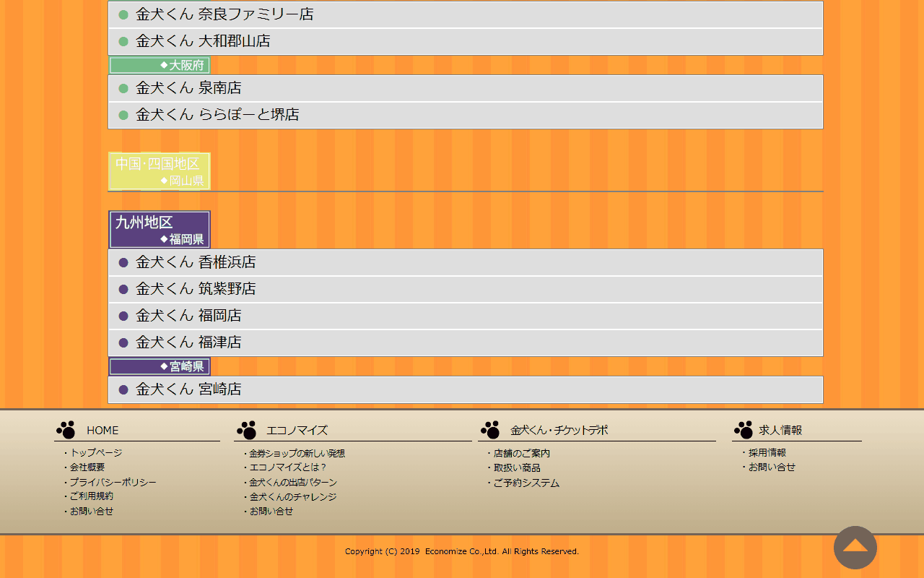
Task: Click the ◆宮崎県 prefecture label
Action: [160, 366]
